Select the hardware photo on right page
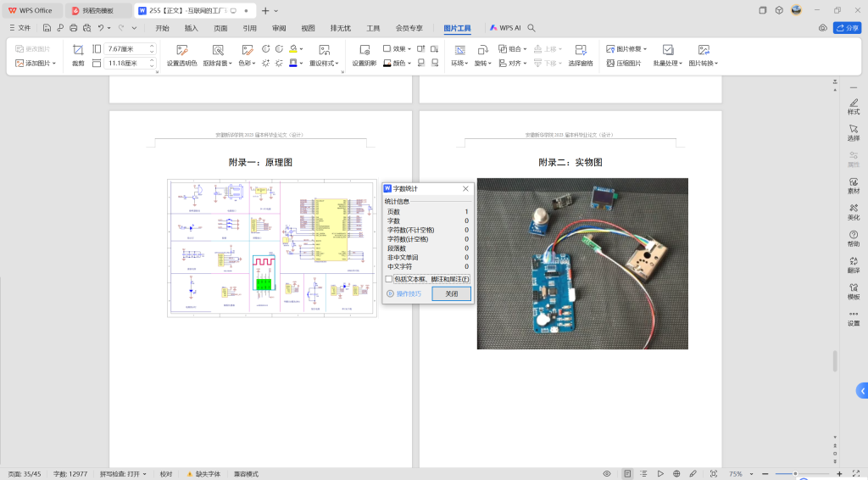This screenshot has width=868, height=480. [582, 264]
